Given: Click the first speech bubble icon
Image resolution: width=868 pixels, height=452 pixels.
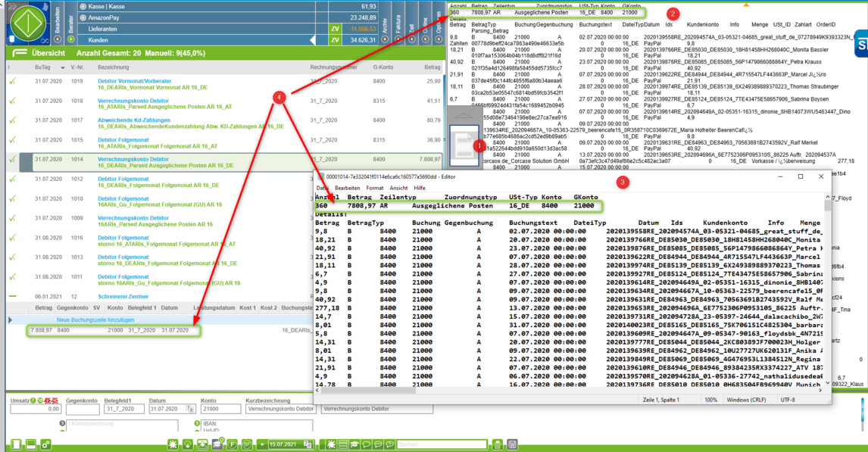Looking at the screenshot, I should point(366,444).
